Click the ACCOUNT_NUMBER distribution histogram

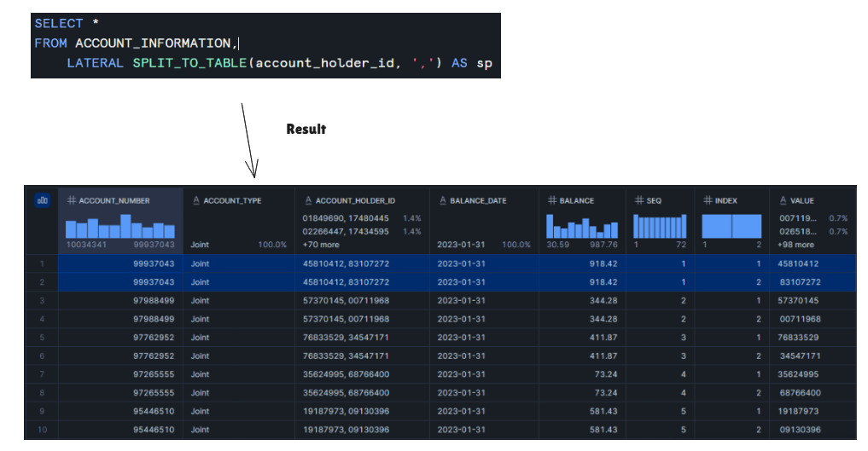pyautogui.click(x=120, y=226)
